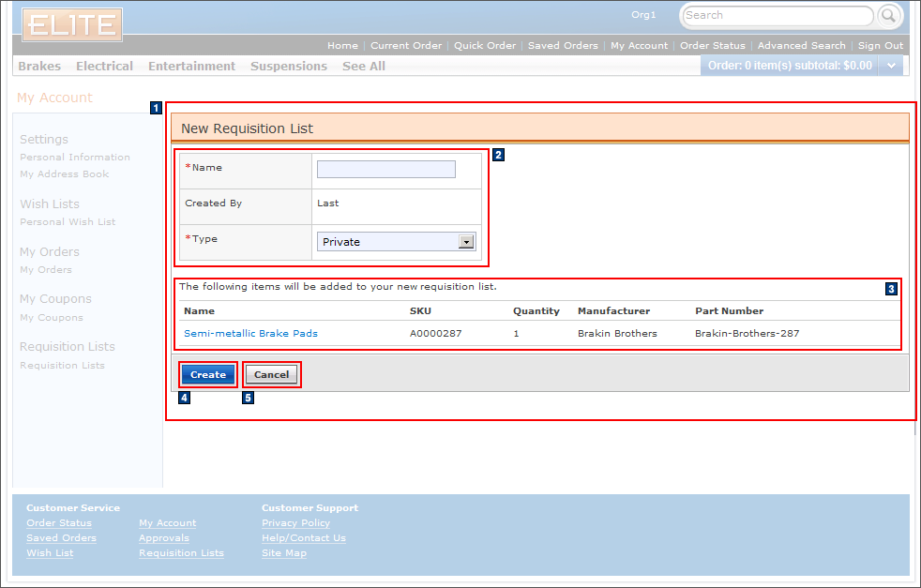
Task: Click the order subtotal summary text
Action: (x=790, y=66)
